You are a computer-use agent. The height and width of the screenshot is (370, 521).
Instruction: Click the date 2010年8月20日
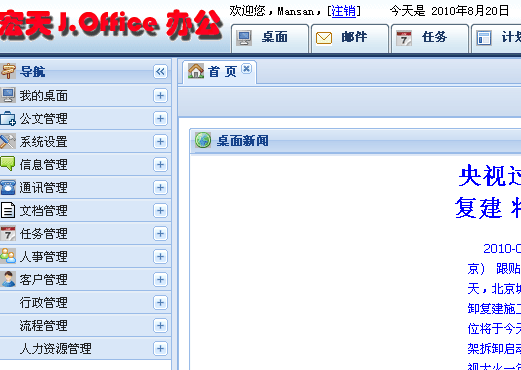pos(470,11)
